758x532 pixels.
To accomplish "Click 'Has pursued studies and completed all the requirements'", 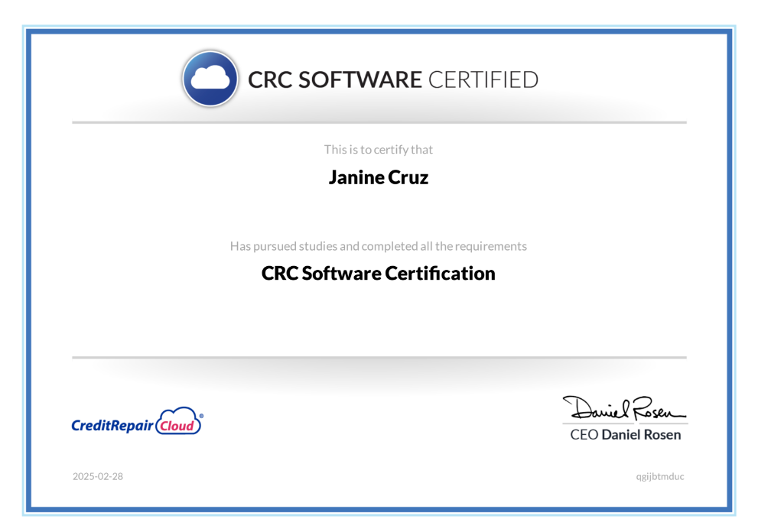I will [379, 246].
